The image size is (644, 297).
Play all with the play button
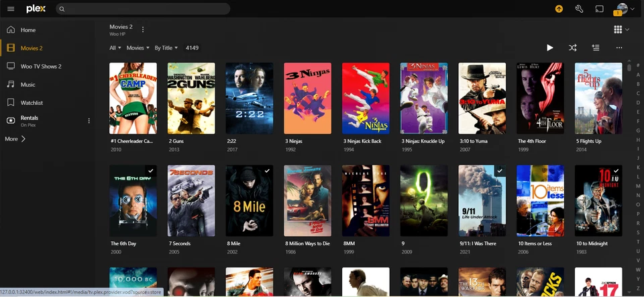coord(549,48)
